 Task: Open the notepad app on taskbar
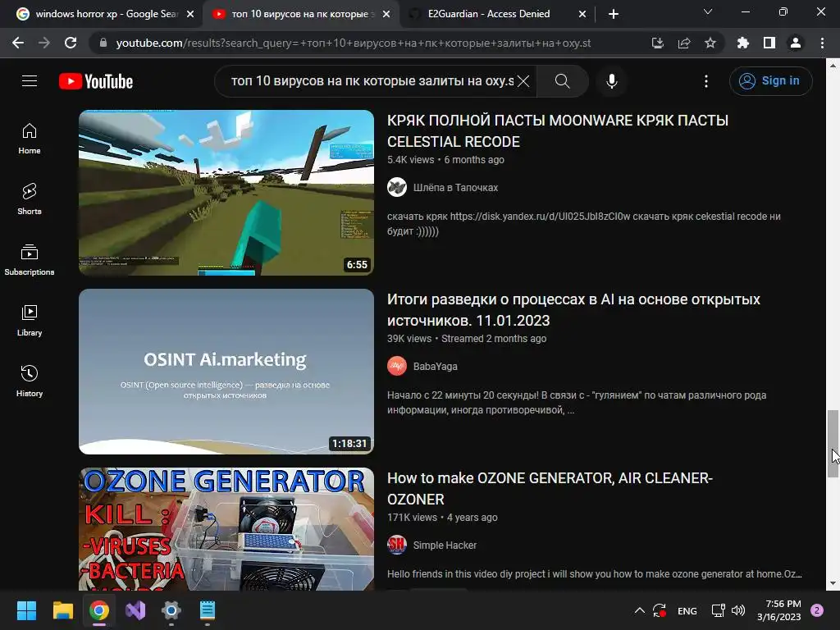click(208, 610)
